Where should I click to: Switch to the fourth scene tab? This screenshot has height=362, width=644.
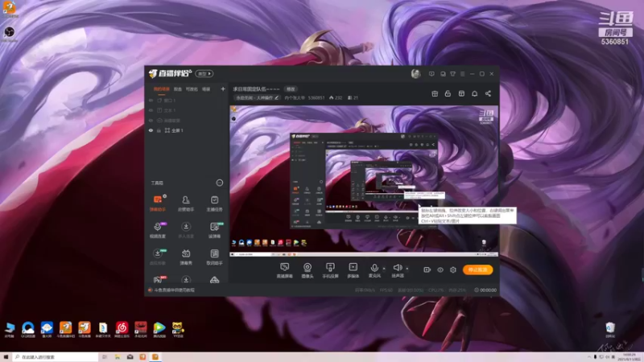(x=206, y=89)
